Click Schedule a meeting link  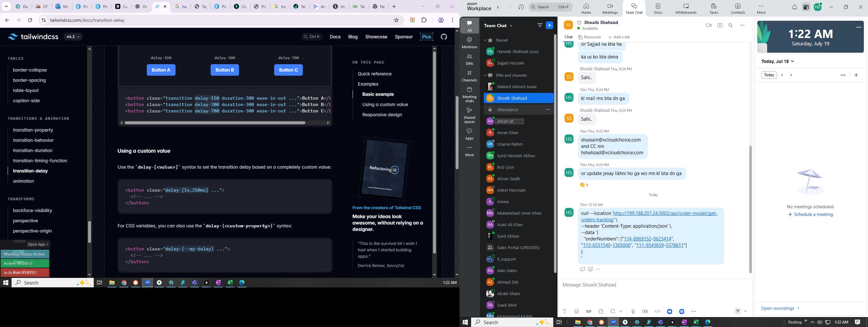tap(810, 214)
